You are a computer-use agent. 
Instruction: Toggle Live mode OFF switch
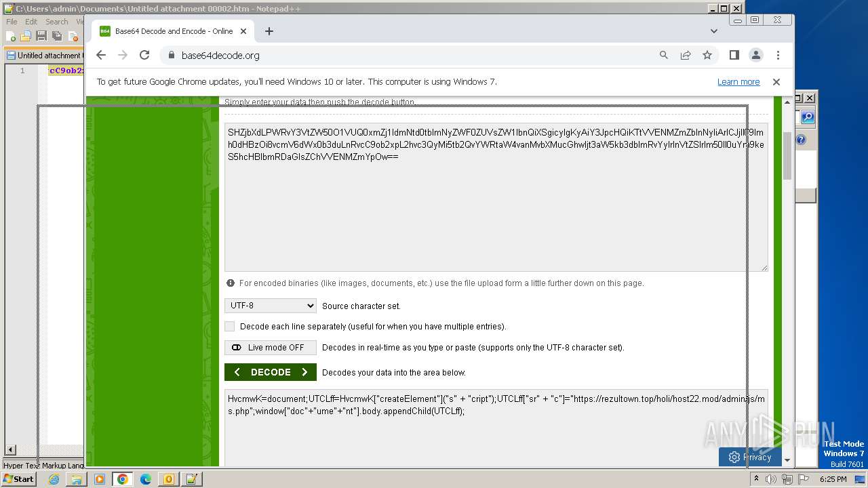click(271, 348)
